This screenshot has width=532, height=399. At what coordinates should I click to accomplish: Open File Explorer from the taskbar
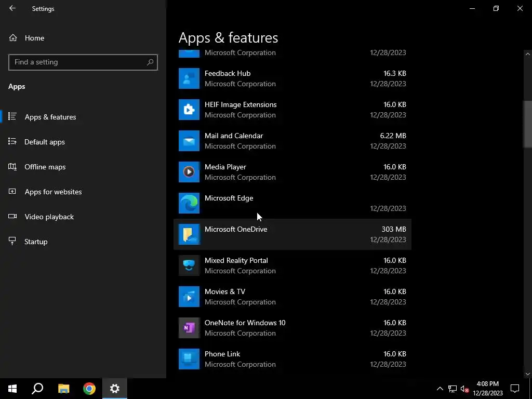63,389
